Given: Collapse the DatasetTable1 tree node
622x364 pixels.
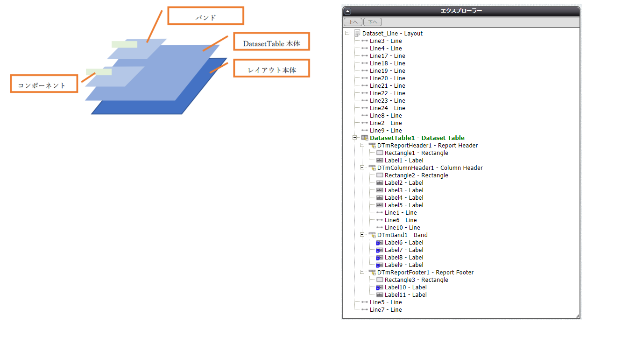Looking at the screenshot, I should 354,138.
